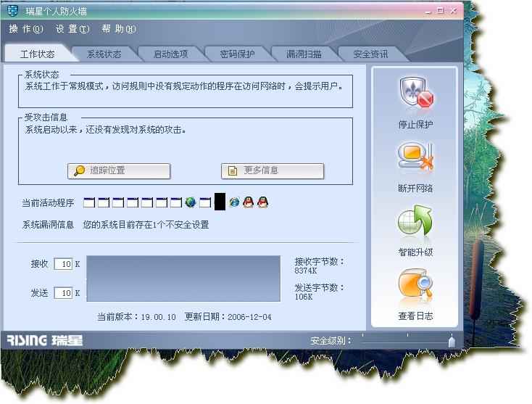Image resolution: width=532 pixels, height=404 pixels.
Task: Select the Internet Explorer icon in active programs
Action: pos(234,202)
